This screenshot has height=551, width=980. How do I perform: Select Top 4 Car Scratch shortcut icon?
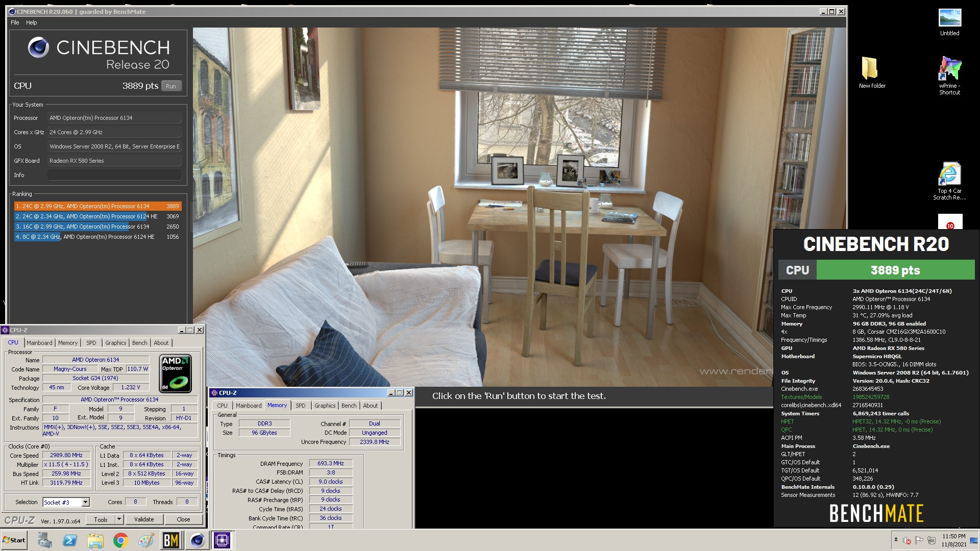pyautogui.click(x=949, y=181)
